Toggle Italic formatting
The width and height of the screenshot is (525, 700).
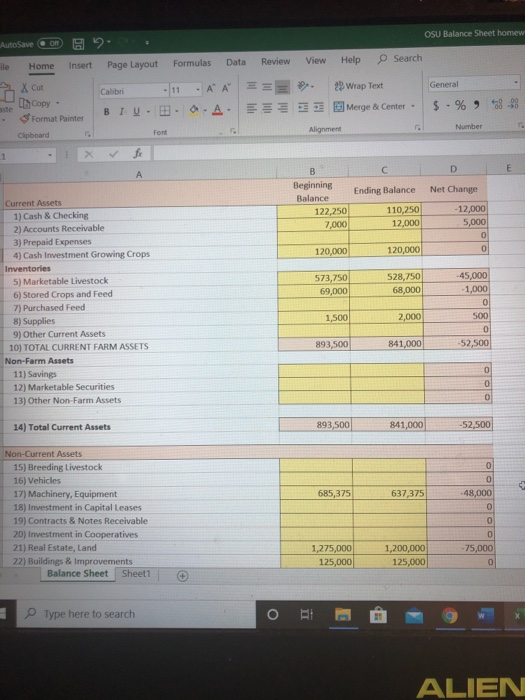click(121, 111)
